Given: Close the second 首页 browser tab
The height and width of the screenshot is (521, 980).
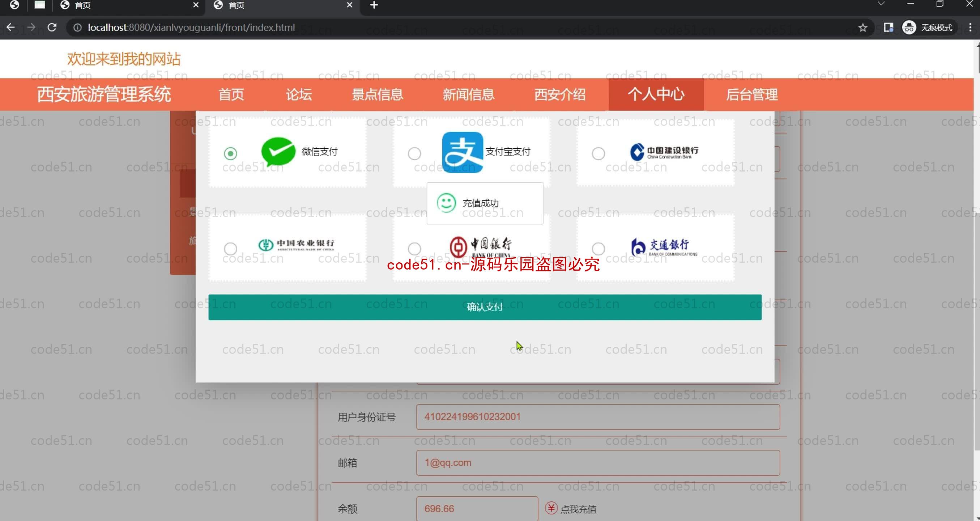Looking at the screenshot, I should pyautogui.click(x=350, y=5).
